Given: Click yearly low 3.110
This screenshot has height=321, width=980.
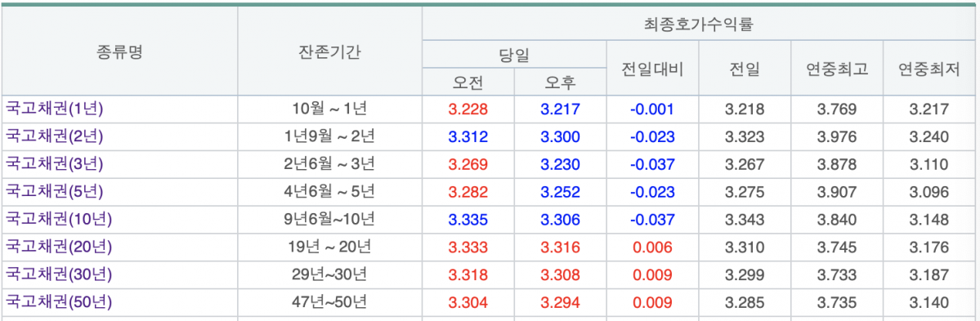Looking at the screenshot, I should 929,164.
